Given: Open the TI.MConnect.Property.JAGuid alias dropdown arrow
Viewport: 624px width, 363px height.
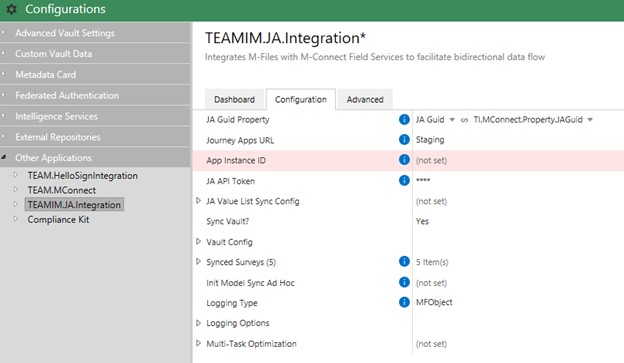Looking at the screenshot, I should click(590, 120).
